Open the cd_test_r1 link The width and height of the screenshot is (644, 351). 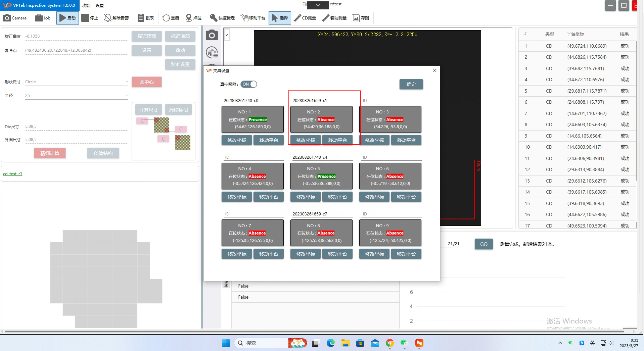(x=12, y=174)
